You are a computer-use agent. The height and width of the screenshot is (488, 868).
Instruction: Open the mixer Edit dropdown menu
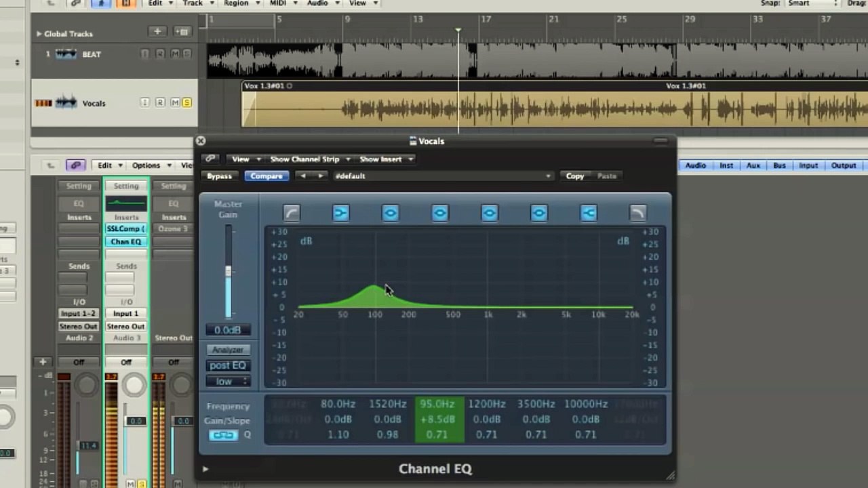pyautogui.click(x=109, y=165)
